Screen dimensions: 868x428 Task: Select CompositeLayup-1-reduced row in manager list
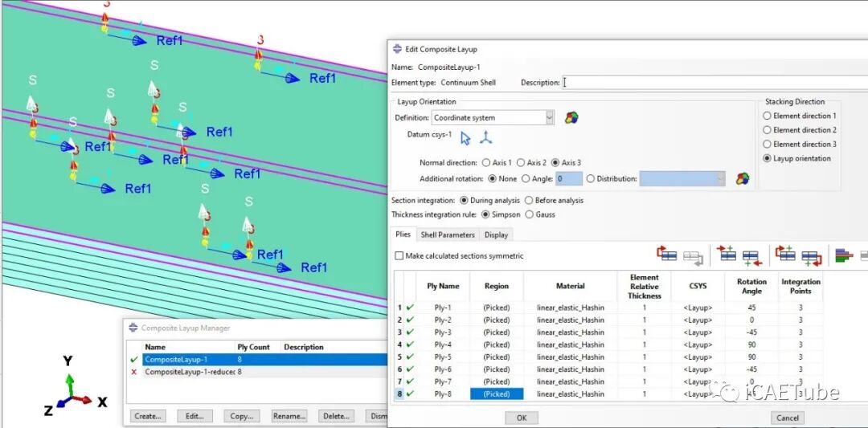[265, 372]
